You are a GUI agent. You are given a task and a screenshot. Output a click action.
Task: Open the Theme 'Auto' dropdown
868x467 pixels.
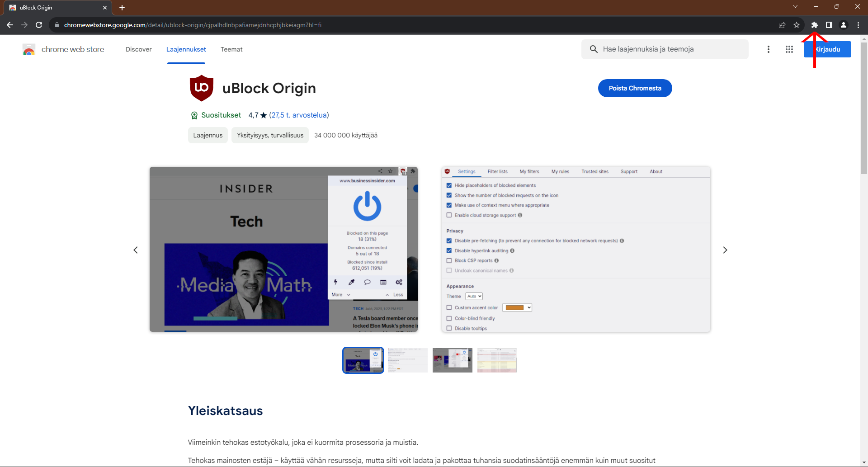click(x=474, y=297)
